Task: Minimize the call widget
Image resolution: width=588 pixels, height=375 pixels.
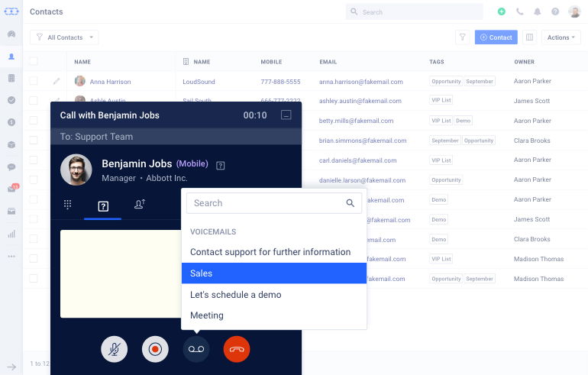Action: click(286, 115)
